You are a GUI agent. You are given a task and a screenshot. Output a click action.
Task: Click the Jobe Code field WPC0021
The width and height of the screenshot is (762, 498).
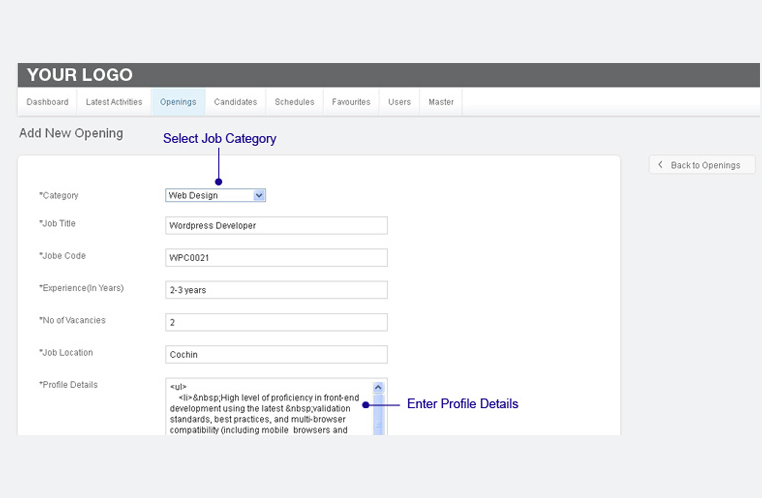[x=276, y=258]
